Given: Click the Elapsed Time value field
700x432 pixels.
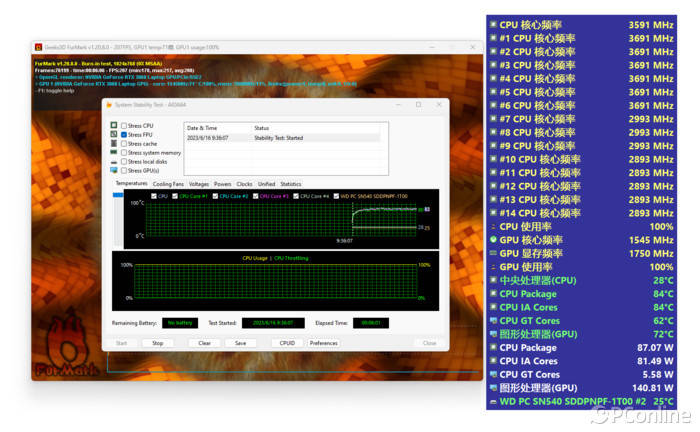Looking at the screenshot, I should pos(371,323).
